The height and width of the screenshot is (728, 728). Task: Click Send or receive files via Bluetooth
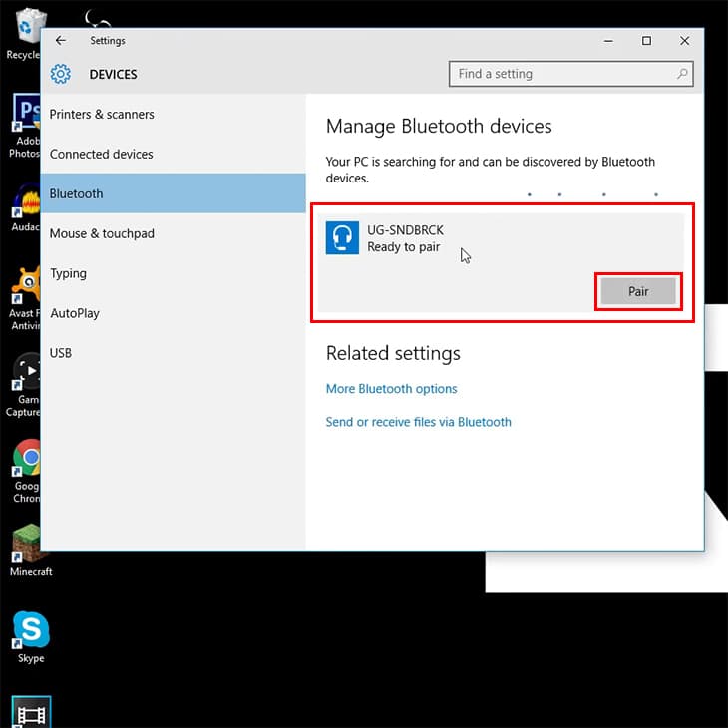(x=418, y=422)
